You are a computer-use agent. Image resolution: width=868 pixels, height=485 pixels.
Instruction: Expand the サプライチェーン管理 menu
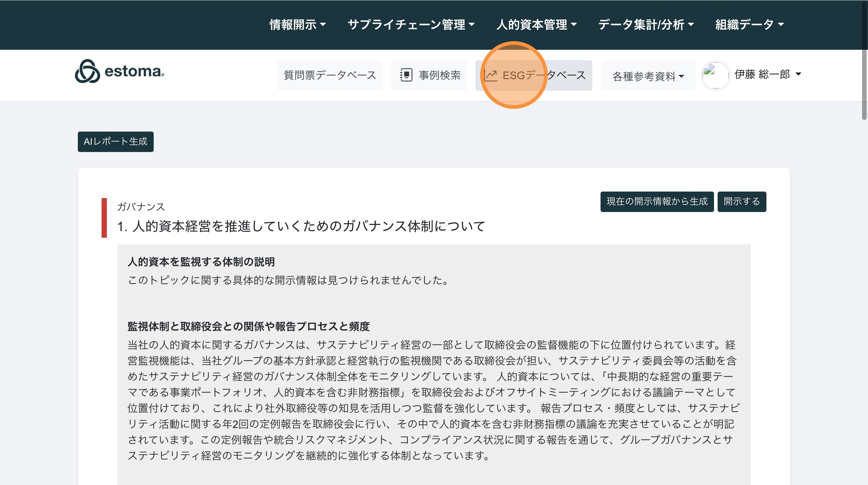coord(411,25)
